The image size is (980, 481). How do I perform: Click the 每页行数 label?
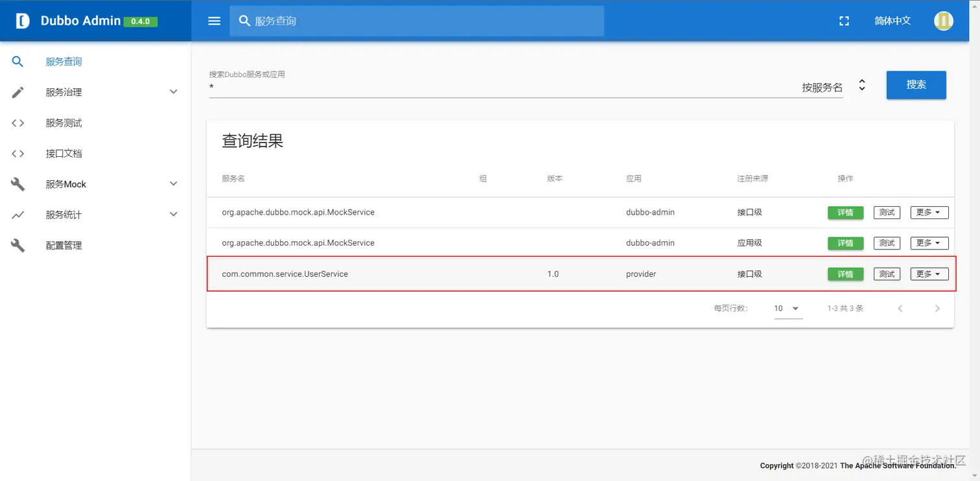coord(730,309)
